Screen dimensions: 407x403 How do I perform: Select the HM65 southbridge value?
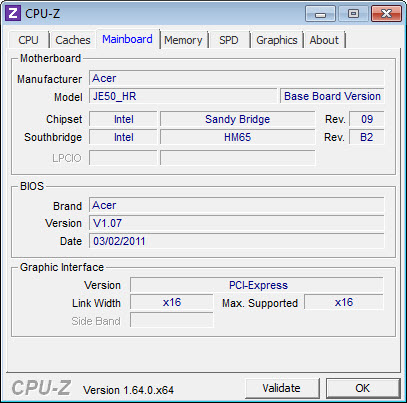point(237,137)
